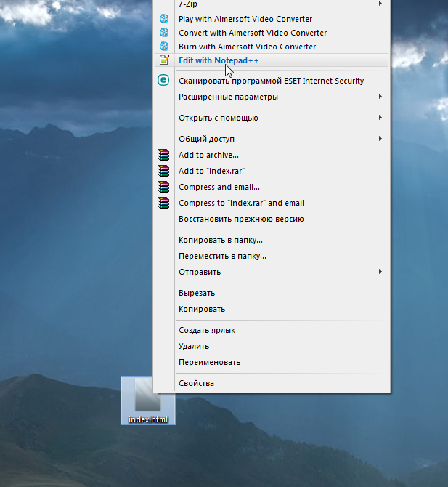Click Aimersoft icon beside Burn entry
The image size is (448, 487).
click(x=164, y=47)
